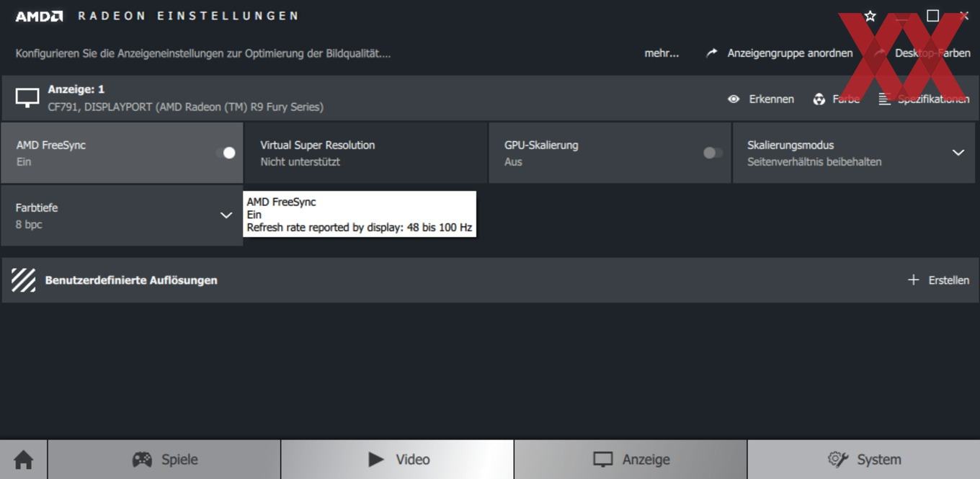This screenshot has width=980, height=479.
Task: Click Erstellen to create custom resolution
Action: click(x=948, y=280)
